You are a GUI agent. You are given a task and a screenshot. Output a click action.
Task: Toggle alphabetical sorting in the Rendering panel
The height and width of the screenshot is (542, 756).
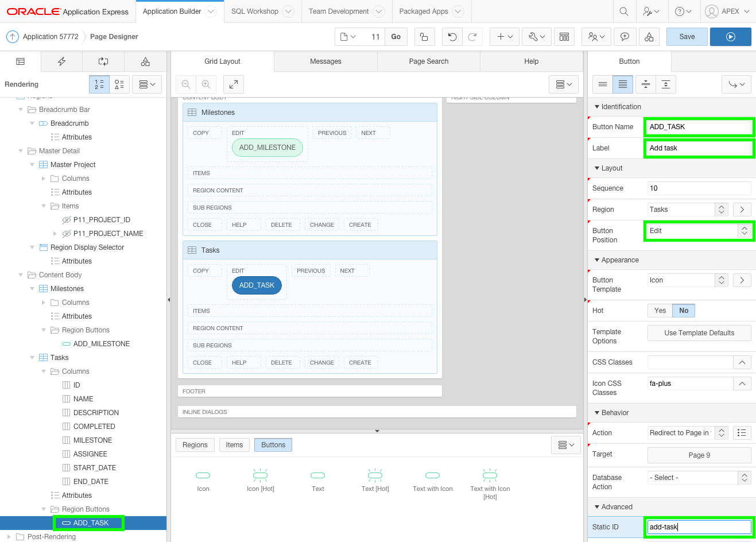(x=119, y=84)
